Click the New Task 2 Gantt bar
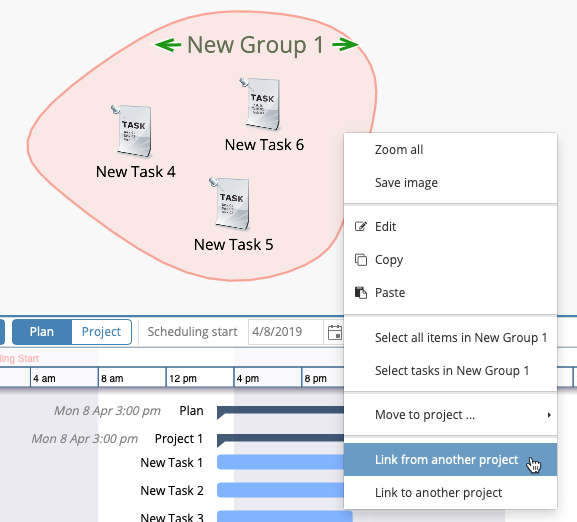Screen dimensions: 577x522 coord(280,490)
